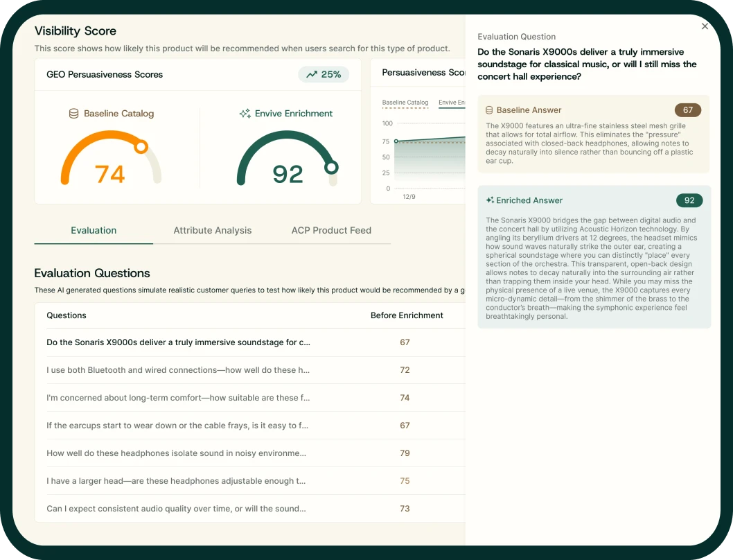The width and height of the screenshot is (733, 560).
Task: Select the Sonaris X9000s soundstage question row
Action: pos(256,342)
